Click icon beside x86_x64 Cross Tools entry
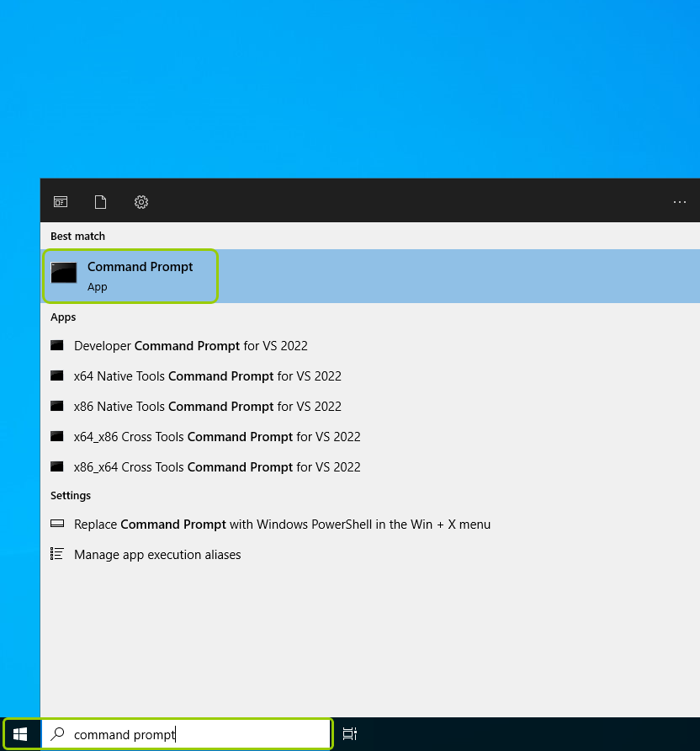Screen dimensions: 700x751 pyautogui.click(x=57, y=466)
